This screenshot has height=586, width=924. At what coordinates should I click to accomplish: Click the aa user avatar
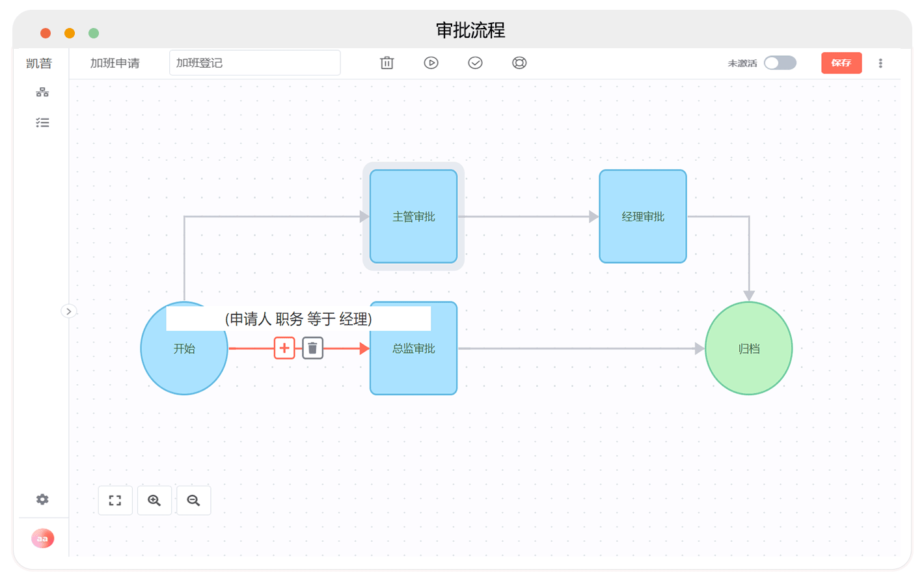click(42, 538)
